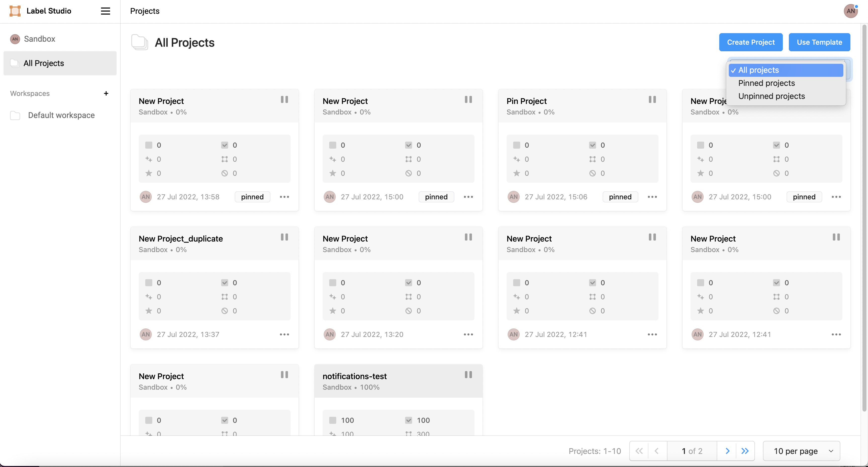Screen dimensions: 868x467
Task: Open the notifications-test project card
Action: 355,376
